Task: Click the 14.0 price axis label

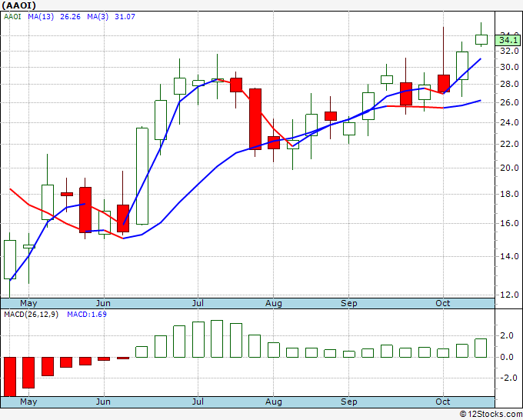Action: (x=509, y=256)
